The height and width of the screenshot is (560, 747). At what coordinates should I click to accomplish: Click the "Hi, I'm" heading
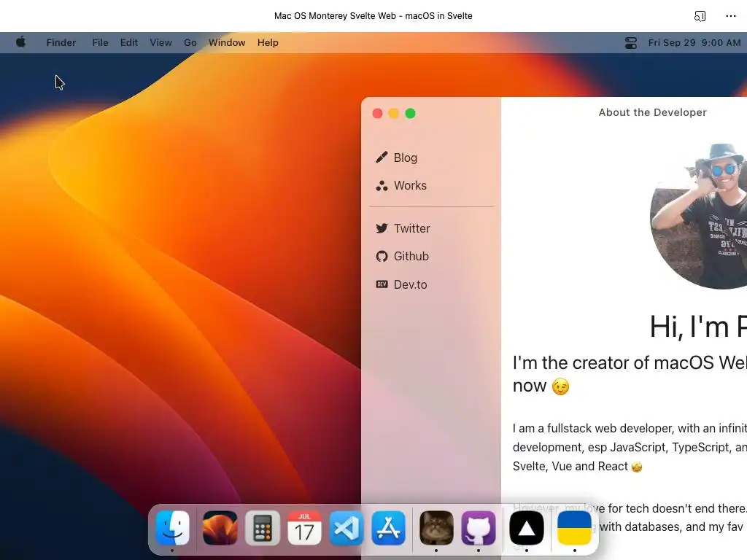(x=698, y=327)
